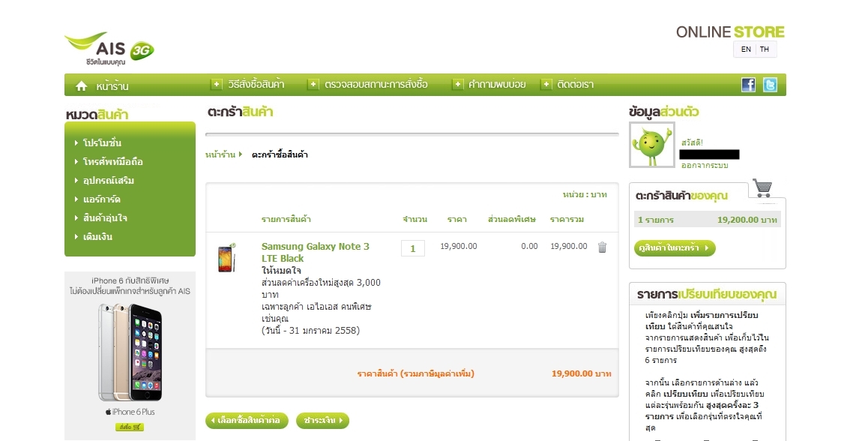Switch language to TH
The image size is (868, 441).
click(x=764, y=49)
